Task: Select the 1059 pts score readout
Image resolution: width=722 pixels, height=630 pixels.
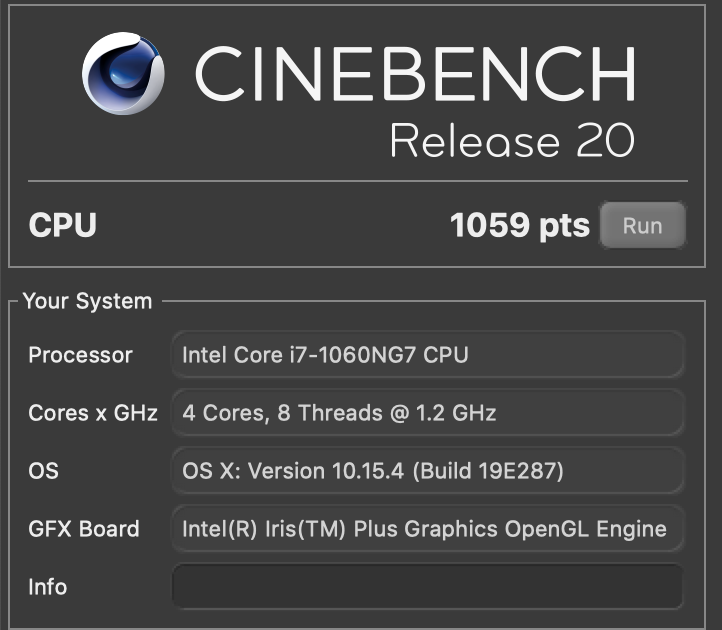Action: point(520,226)
